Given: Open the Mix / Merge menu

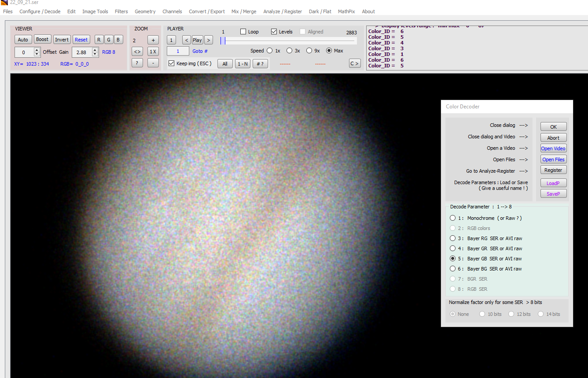Looking at the screenshot, I should (244, 11).
